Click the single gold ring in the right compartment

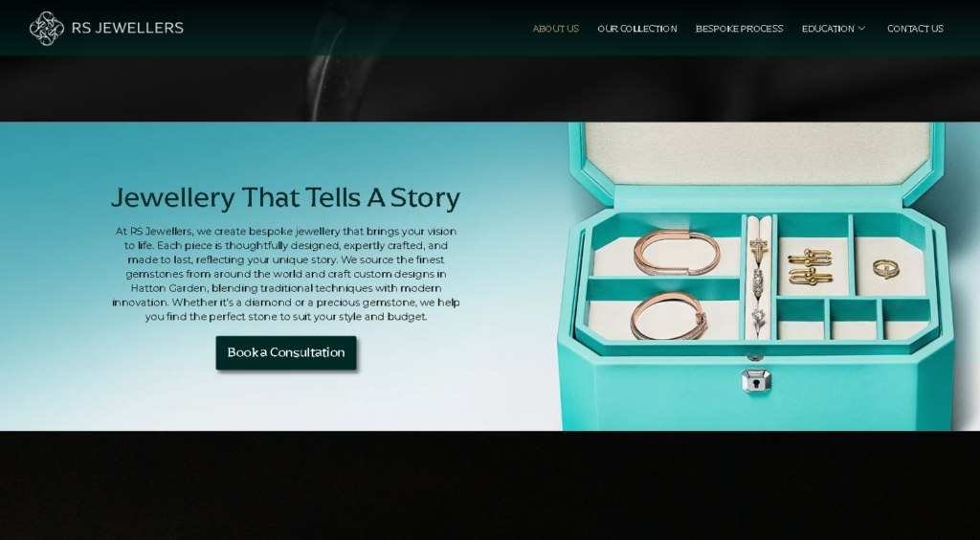pyautogui.click(x=886, y=269)
